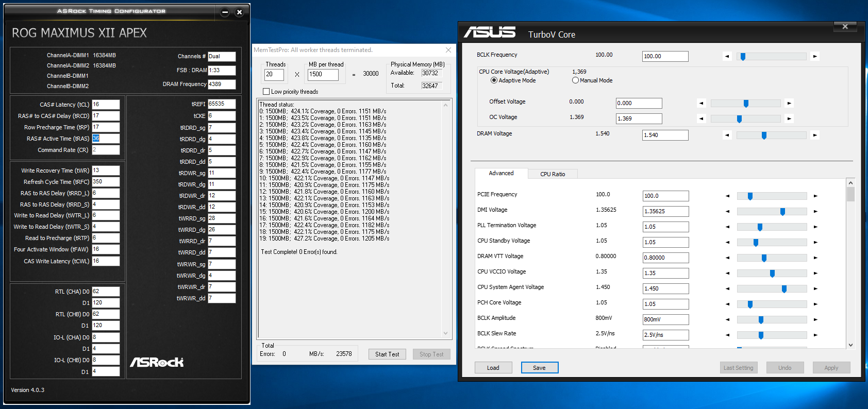Minimize the ASRock Timing Configurator window

[225, 12]
